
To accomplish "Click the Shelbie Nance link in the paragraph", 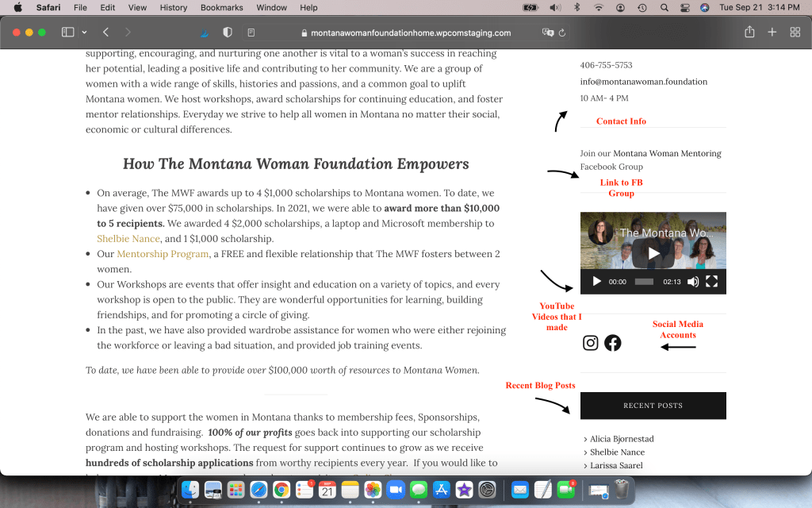I will tap(128, 238).
